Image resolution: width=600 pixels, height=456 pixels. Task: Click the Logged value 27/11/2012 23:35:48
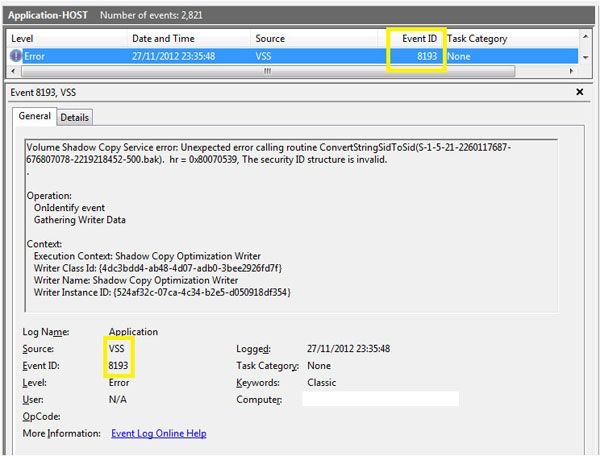[349, 349]
